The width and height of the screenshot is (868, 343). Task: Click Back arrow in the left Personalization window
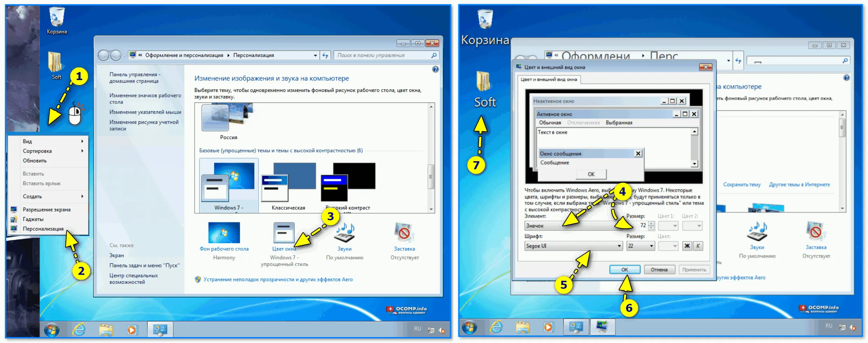[x=104, y=55]
